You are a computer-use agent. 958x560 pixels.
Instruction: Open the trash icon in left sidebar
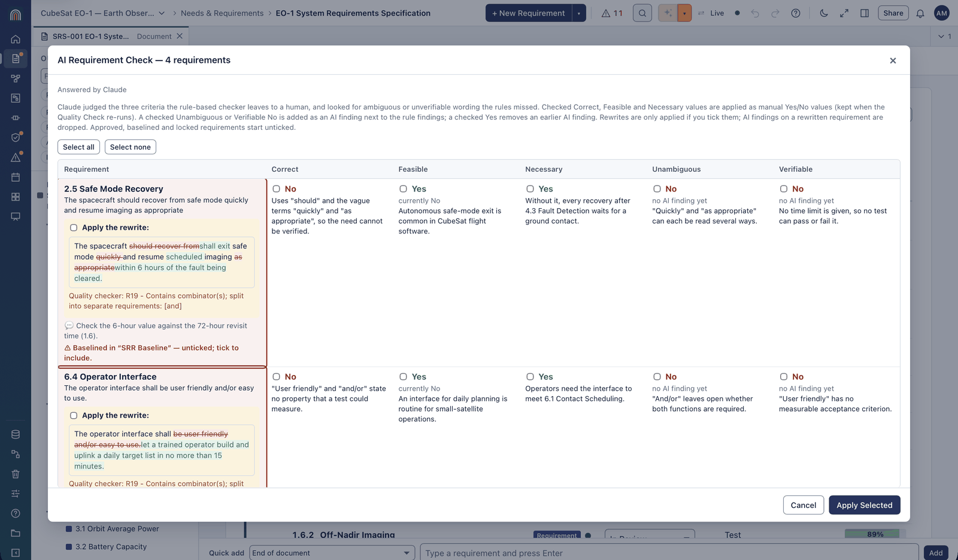pyautogui.click(x=16, y=474)
